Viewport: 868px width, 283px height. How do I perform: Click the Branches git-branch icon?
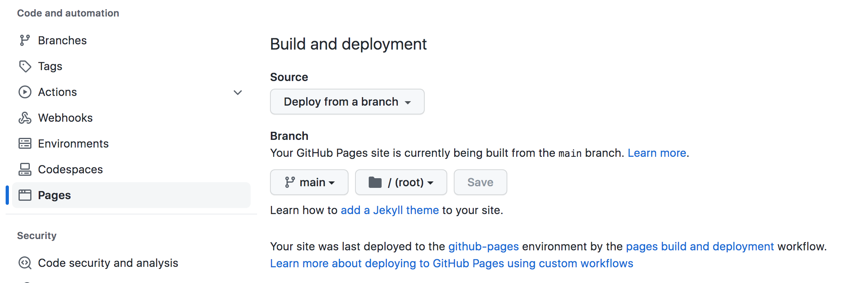(25, 40)
